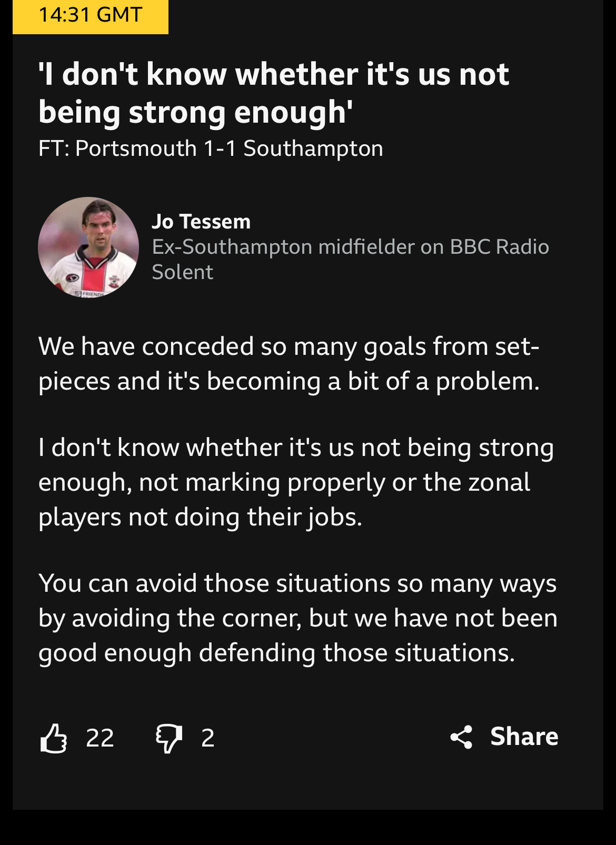Click the paragraph mentioning zonal players
Screen dimensions: 616x845
tap(296, 482)
